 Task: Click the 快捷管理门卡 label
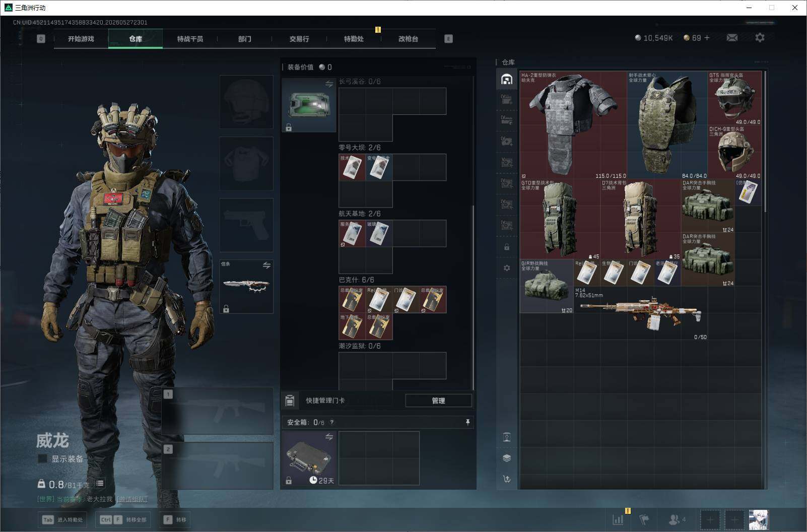tap(325, 401)
